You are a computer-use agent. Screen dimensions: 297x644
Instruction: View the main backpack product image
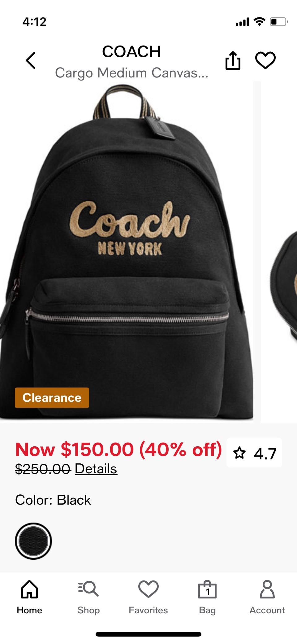[x=127, y=252]
